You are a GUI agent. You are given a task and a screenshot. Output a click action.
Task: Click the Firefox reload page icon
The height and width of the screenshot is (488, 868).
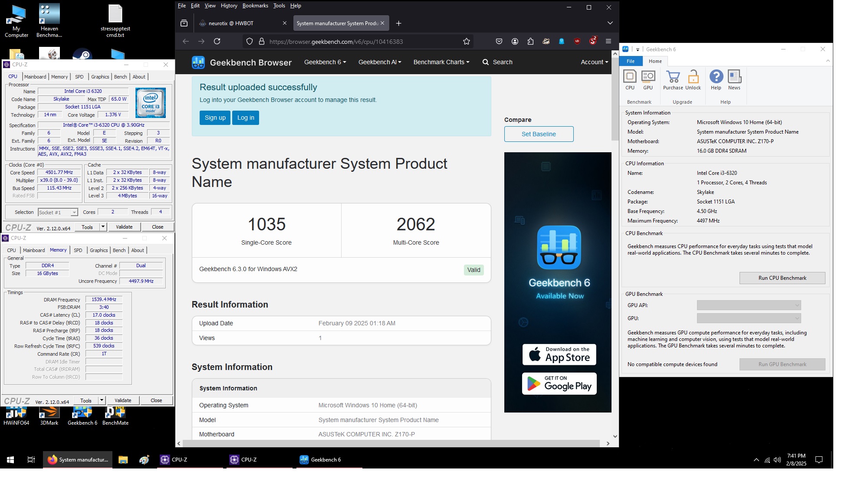click(217, 41)
